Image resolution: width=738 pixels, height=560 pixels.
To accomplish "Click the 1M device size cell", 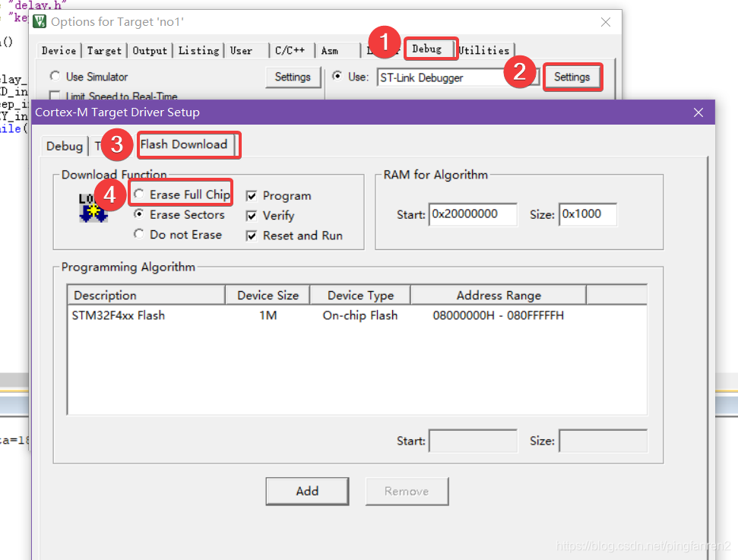I will pyautogui.click(x=268, y=315).
